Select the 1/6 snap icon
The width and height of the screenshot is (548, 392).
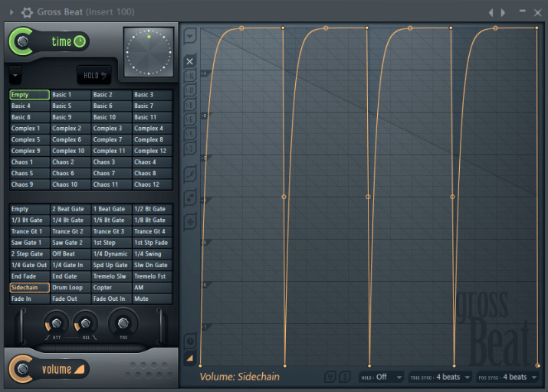click(190, 119)
